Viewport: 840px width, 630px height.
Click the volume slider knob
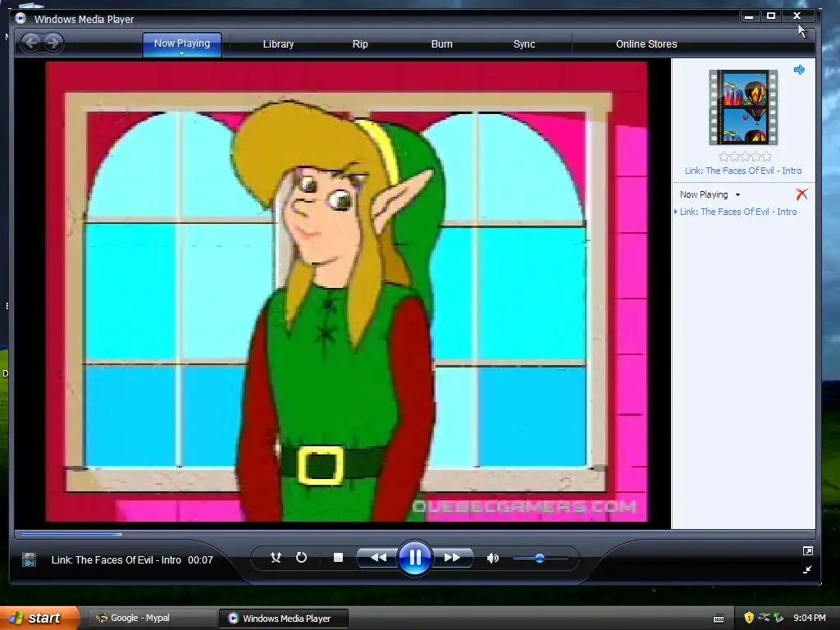(540, 558)
